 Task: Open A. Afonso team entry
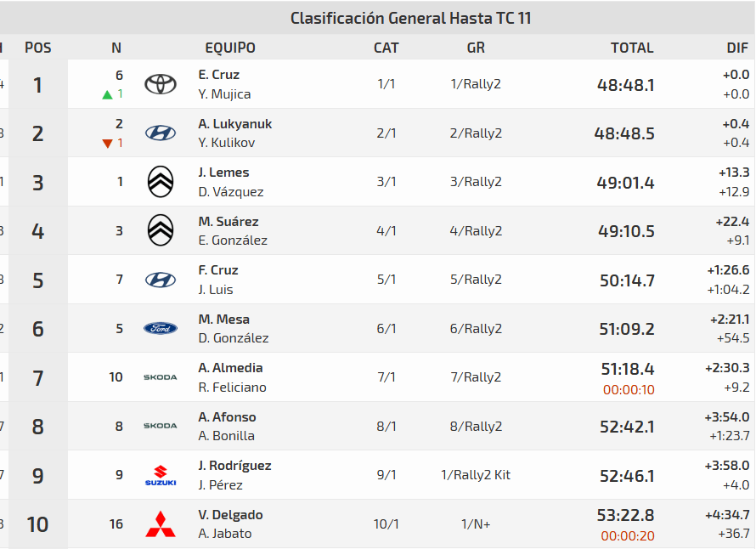pyautogui.click(x=227, y=417)
